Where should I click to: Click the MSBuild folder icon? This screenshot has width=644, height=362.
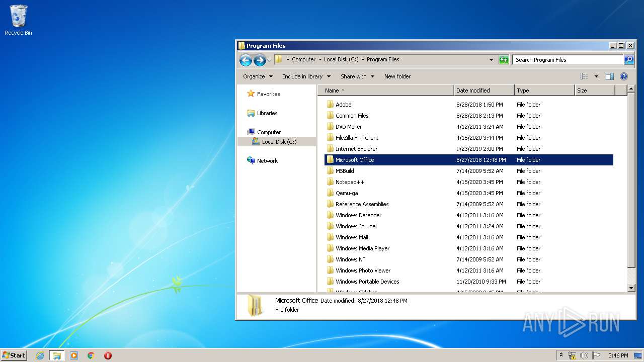pos(330,171)
